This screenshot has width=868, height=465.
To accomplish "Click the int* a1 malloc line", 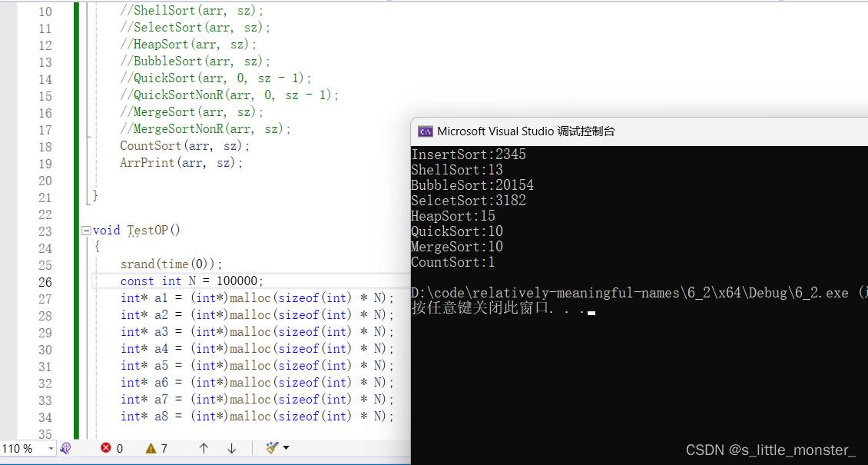I will pos(258,297).
